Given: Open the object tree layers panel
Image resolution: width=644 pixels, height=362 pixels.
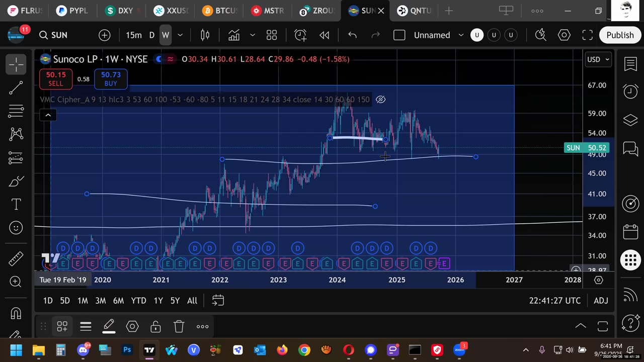Looking at the screenshot, I should click(630, 120).
